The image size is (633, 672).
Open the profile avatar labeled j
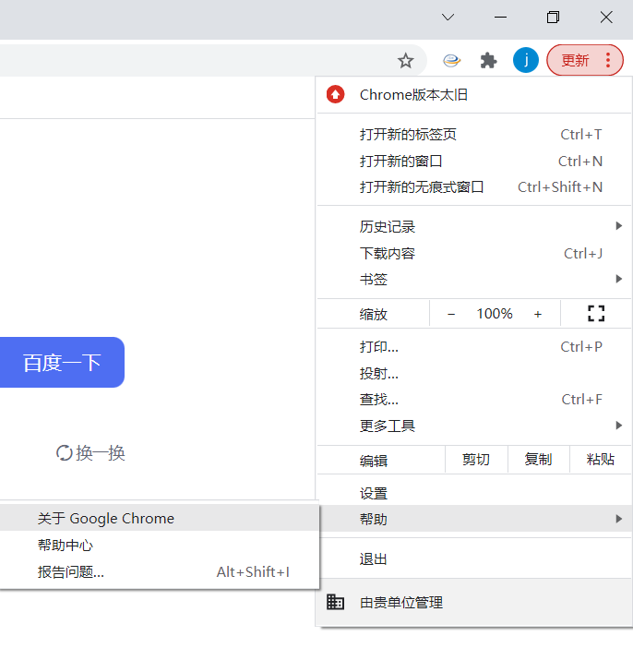click(x=526, y=60)
